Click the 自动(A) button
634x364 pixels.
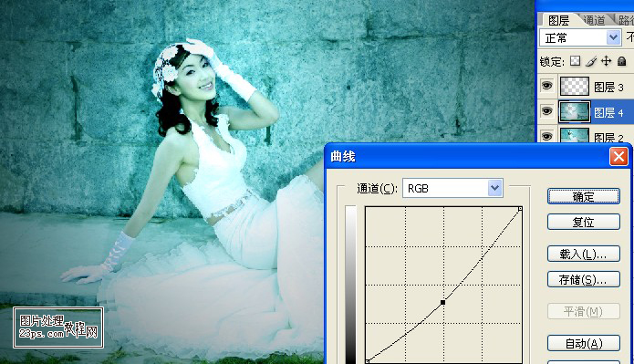coord(584,343)
